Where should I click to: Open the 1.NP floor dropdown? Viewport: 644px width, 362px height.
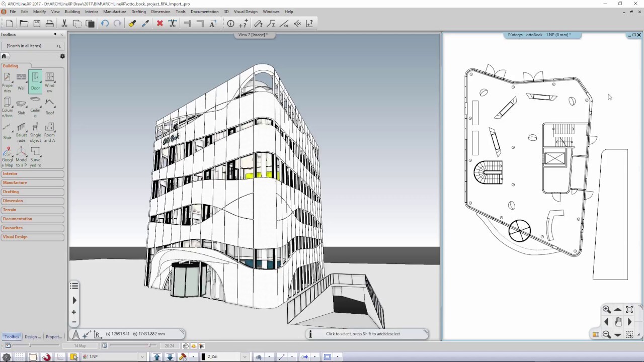click(142, 357)
